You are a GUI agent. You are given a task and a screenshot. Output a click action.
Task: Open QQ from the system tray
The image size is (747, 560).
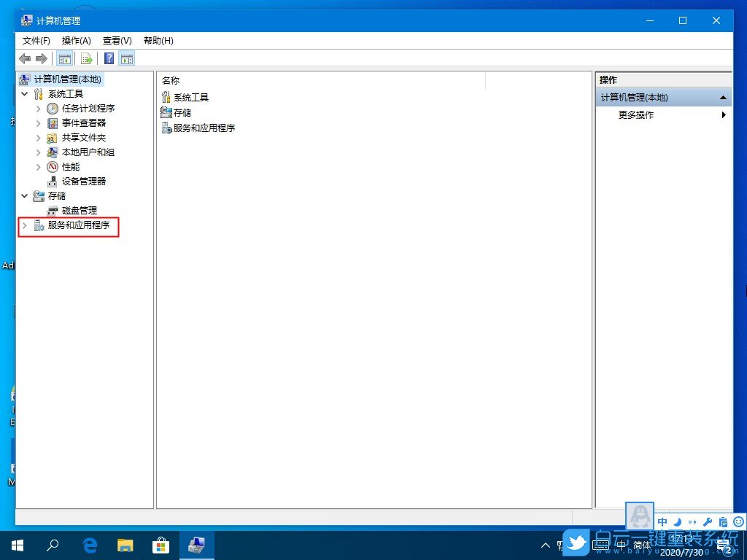(x=640, y=516)
